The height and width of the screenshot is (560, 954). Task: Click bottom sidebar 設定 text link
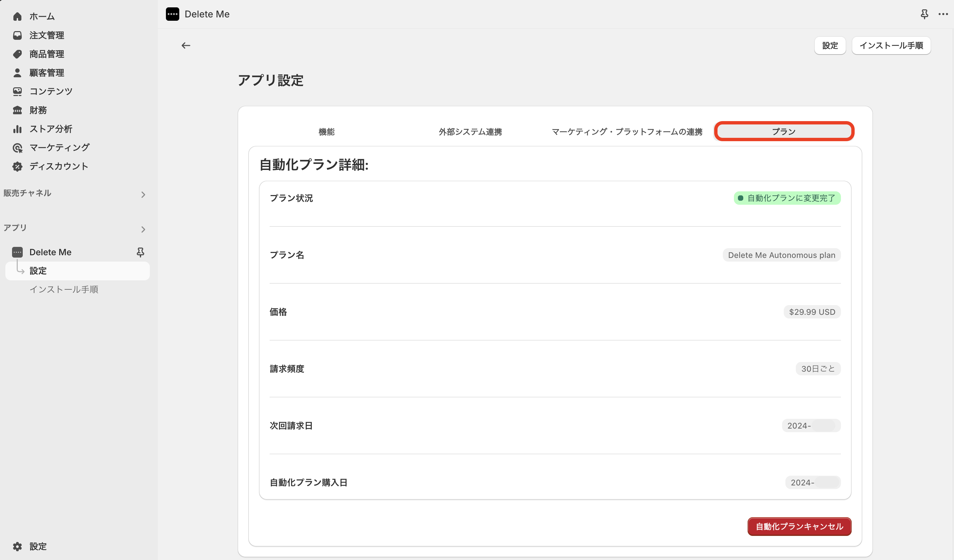tap(38, 546)
